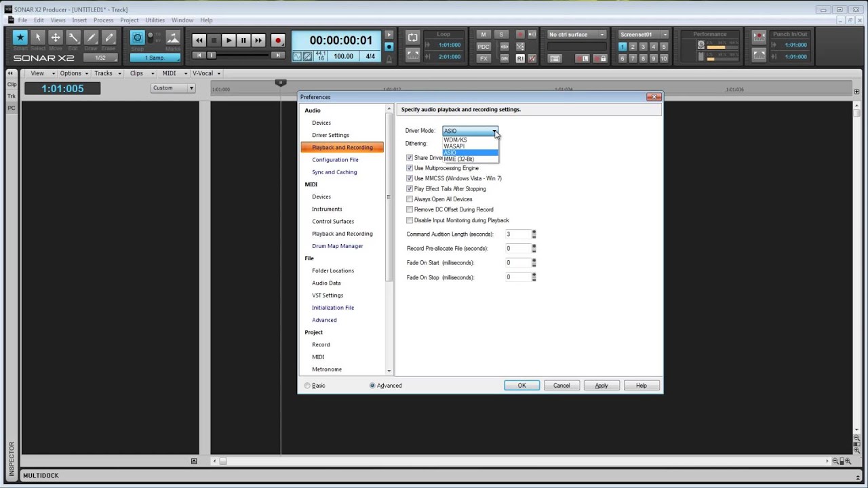Toggle Play Effect Tails After Stopping

coord(410,188)
